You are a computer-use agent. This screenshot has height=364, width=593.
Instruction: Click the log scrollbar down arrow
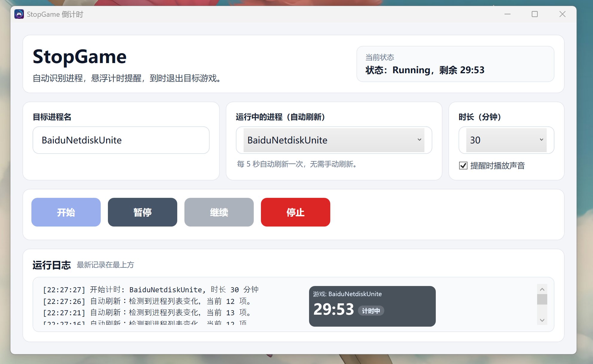pos(542,320)
